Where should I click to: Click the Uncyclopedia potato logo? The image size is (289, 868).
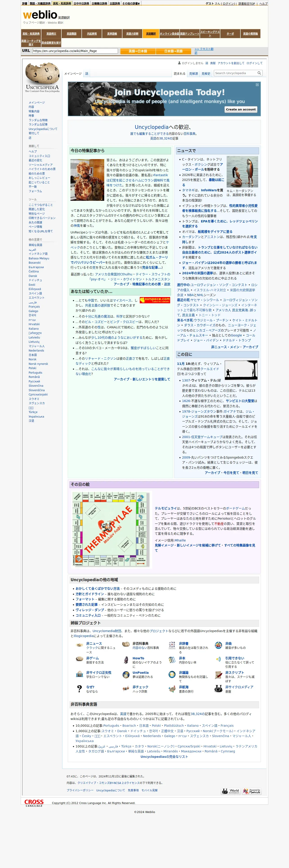pyautogui.click(x=42, y=78)
